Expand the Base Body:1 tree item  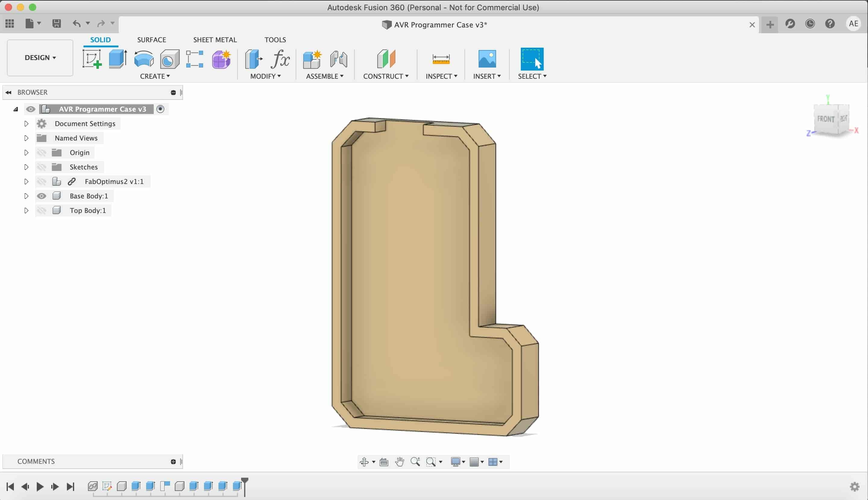click(26, 196)
